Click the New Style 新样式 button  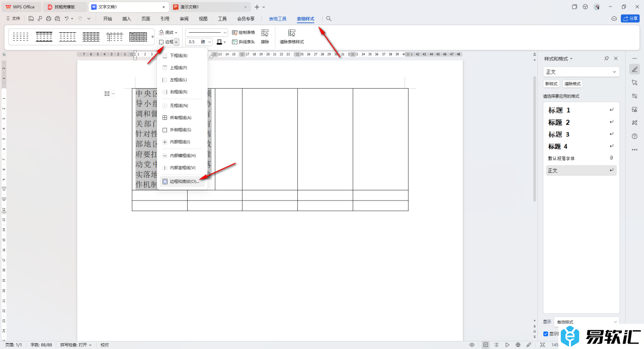pos(551,84)
